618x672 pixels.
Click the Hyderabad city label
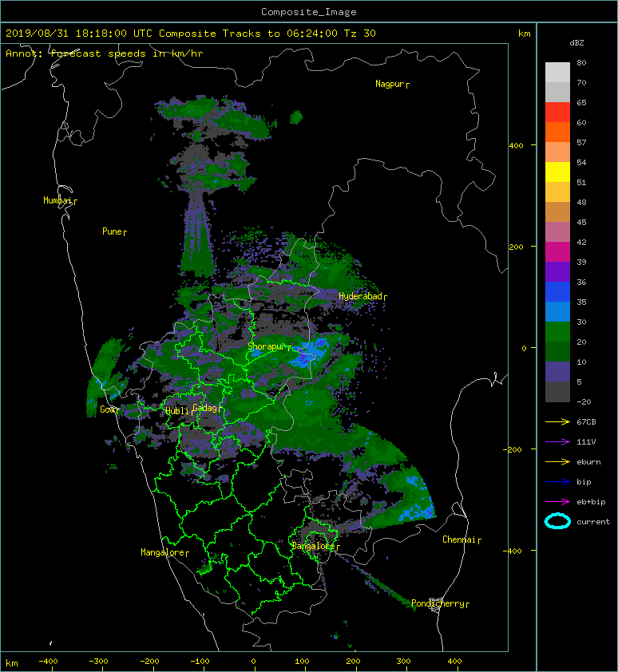pyautogui.click(x=360, y=296)
